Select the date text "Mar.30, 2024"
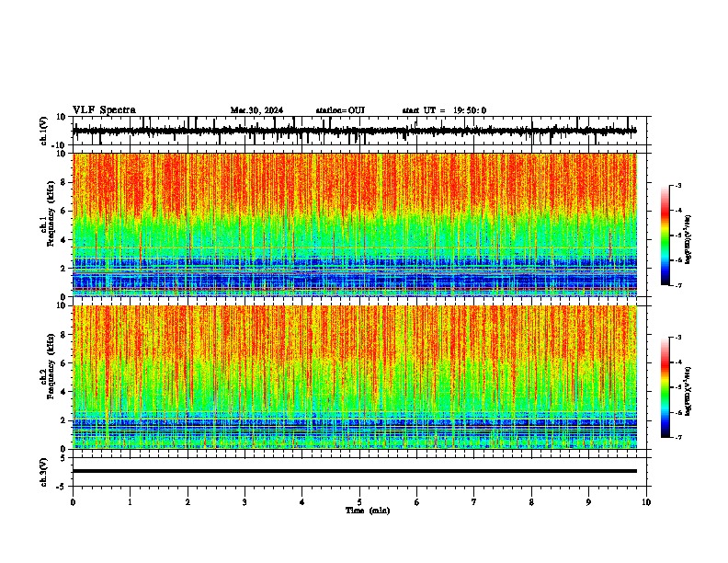 [256, 110]
